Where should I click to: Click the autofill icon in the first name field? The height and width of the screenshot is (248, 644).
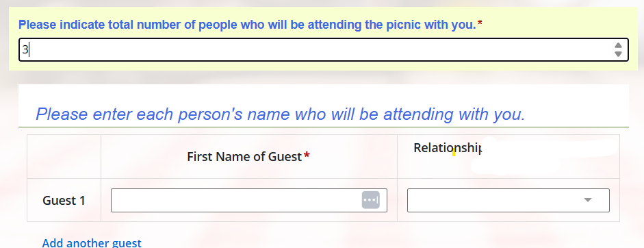(370, 200)
